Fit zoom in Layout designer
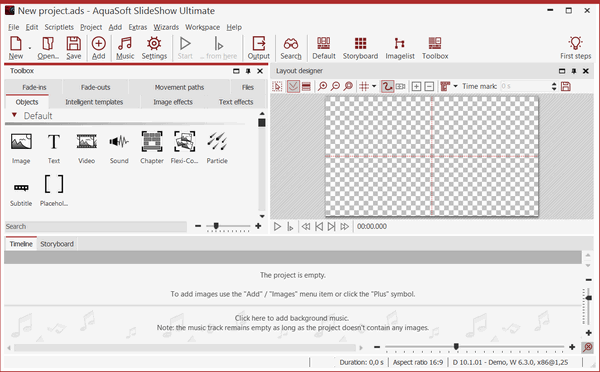 [x=348, y=86]
